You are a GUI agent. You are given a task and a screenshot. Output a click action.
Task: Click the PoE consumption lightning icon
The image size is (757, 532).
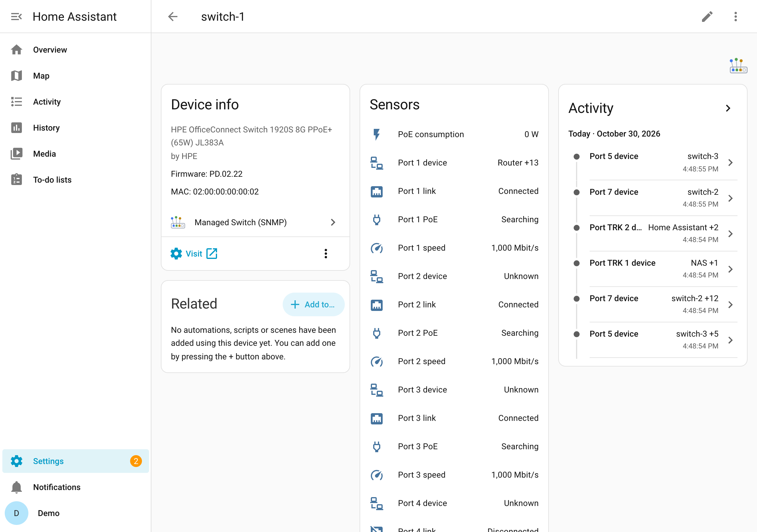pyautogui.click(x=376, y=134)
